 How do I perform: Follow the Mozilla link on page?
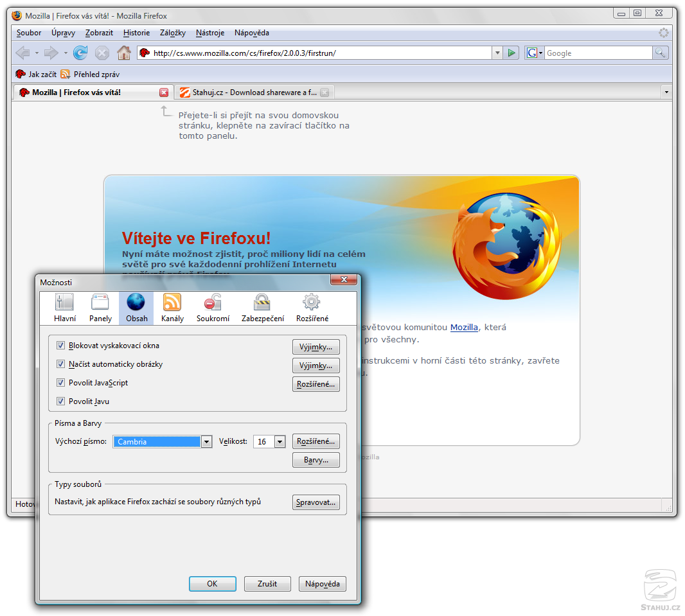point(464,328)
